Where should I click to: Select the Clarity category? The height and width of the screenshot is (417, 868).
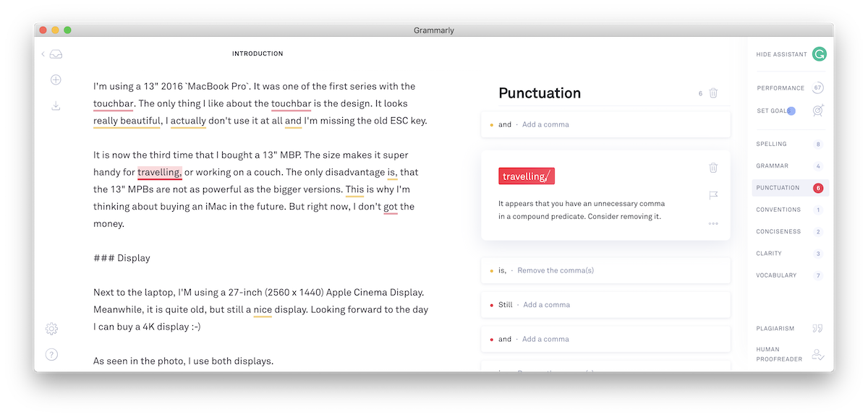click(x=789, y=254)
